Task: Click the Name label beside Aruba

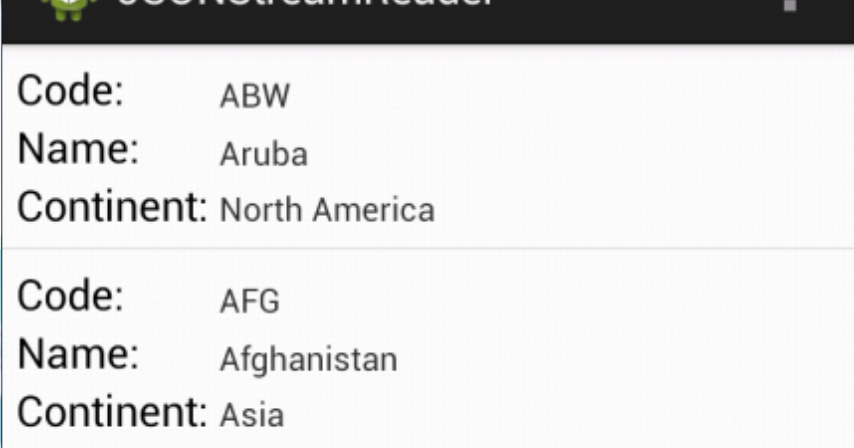Action: pyautogui.click(x=78, y=149)
